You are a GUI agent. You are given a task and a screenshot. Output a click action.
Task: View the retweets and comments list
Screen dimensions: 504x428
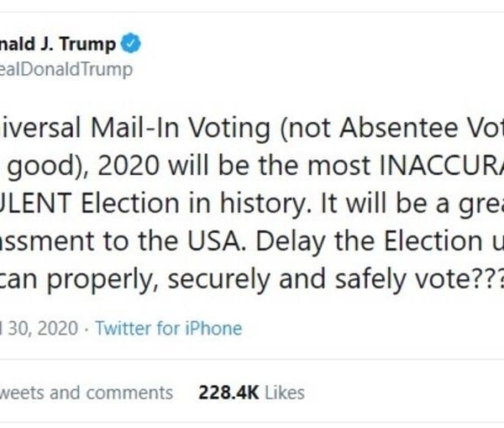point(86,392)
